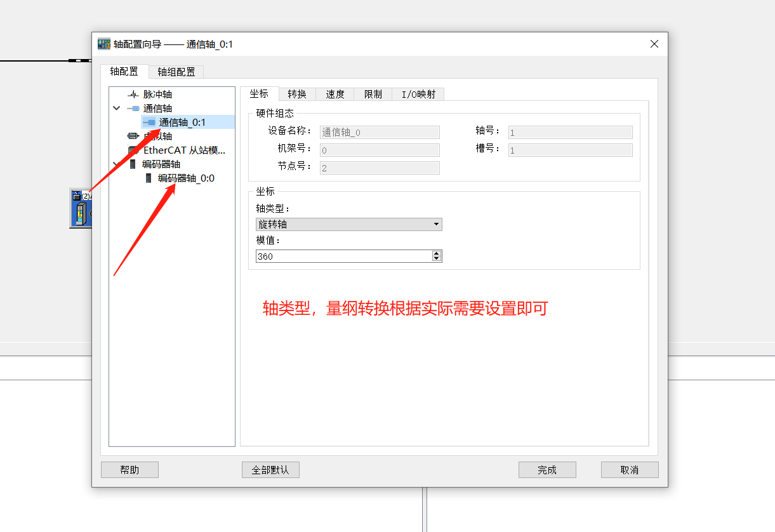Click the 轴号 field
The height and width of the screenshot is (532, 775).
click(570, 132)
